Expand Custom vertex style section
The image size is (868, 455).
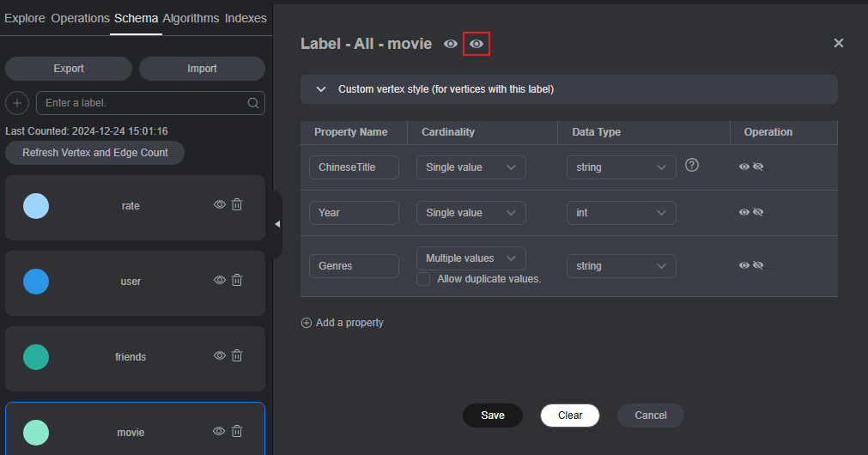click(x=569, y=89)
